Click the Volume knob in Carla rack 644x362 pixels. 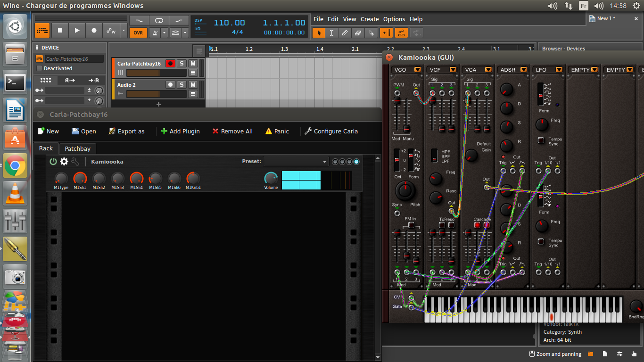coord(271,178)
